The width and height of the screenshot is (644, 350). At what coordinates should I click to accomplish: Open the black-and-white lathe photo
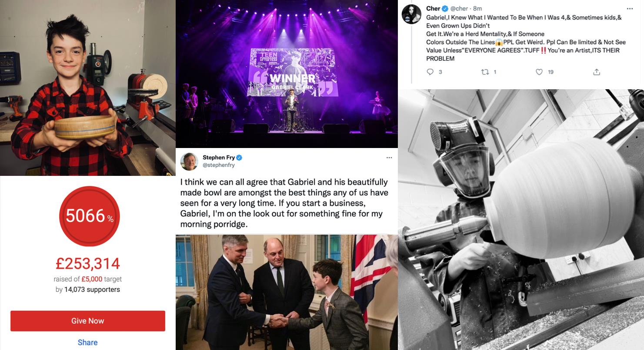tap(521, 220)
